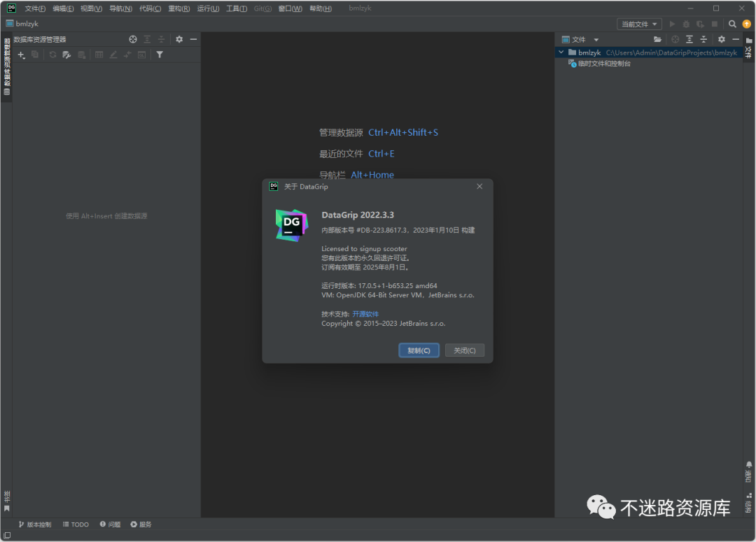The height and width of the screenshot is (542, 756).
Task: Open the 工具(T) menu
Action: click(x=237, y=8)
